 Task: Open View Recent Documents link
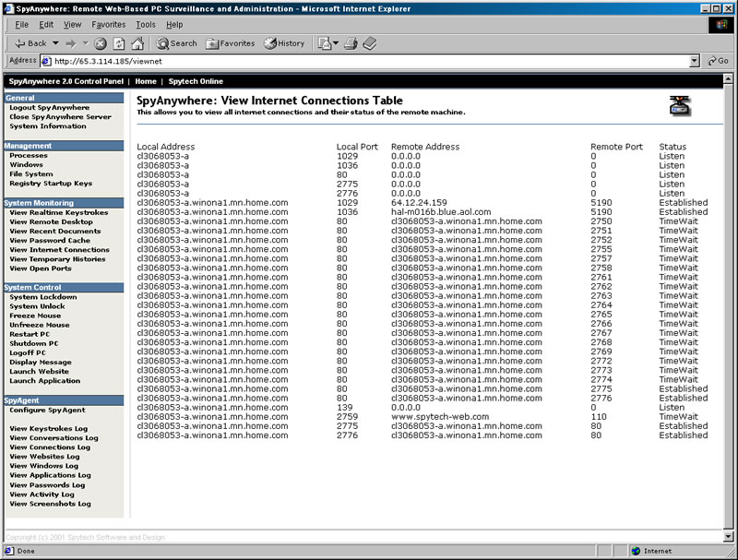click(55, 231)
